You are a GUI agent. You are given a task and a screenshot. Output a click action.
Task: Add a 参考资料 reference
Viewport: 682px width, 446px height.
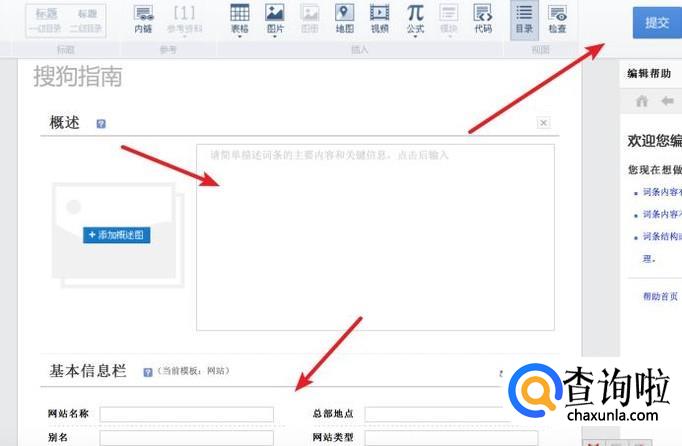pyautogui.click(x=184, y=20)
